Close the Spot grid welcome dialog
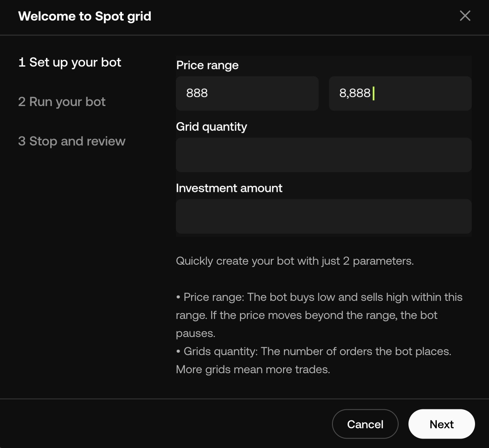This screenshot has width=489, height=448. pyautogui.click(x=465, y=16)
